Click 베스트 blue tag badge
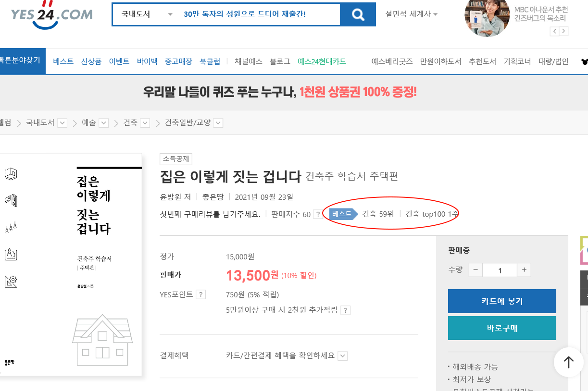 tap(344, 214)
